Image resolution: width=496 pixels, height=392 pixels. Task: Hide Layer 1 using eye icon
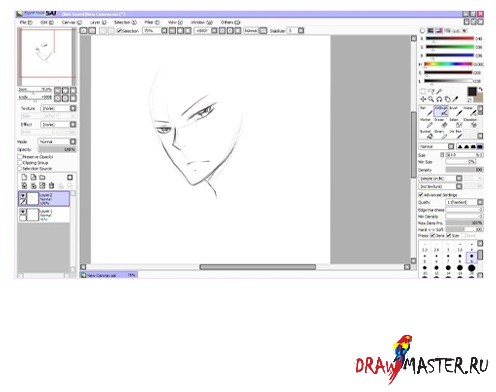coord(23,212)
